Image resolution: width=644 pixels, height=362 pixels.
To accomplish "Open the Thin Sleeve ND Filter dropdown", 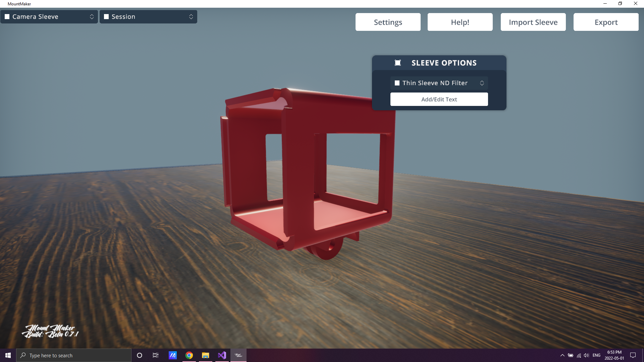I will (439, 83).
